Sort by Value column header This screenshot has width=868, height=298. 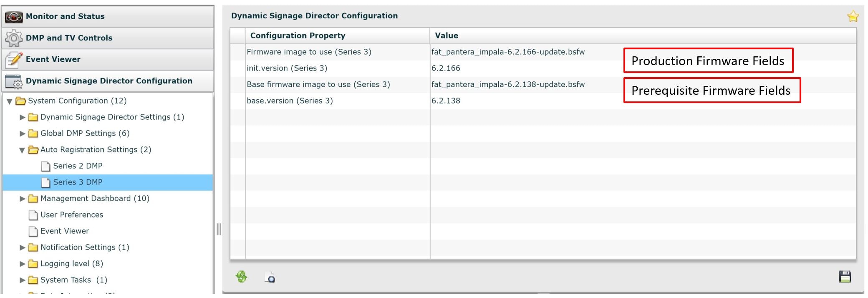643,36
